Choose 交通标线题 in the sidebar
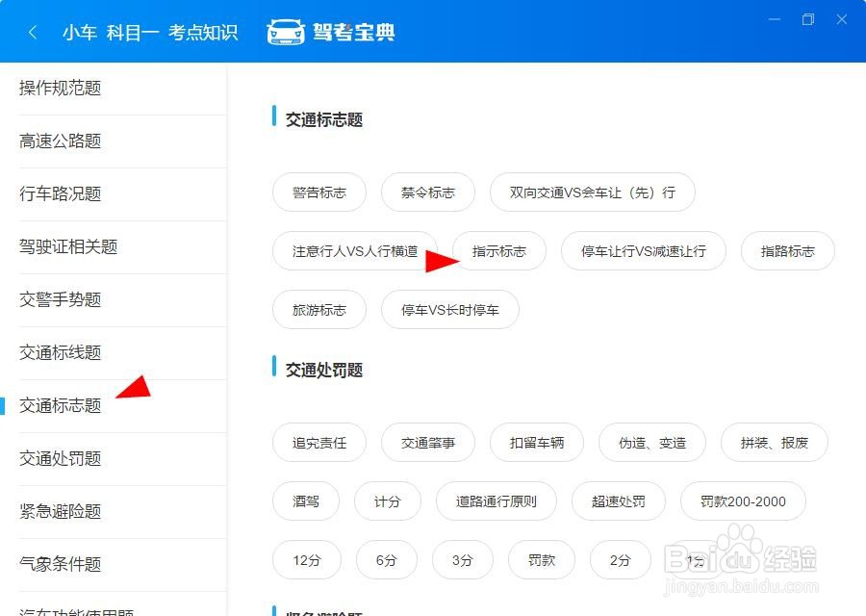866x616 pixels. 114,353
